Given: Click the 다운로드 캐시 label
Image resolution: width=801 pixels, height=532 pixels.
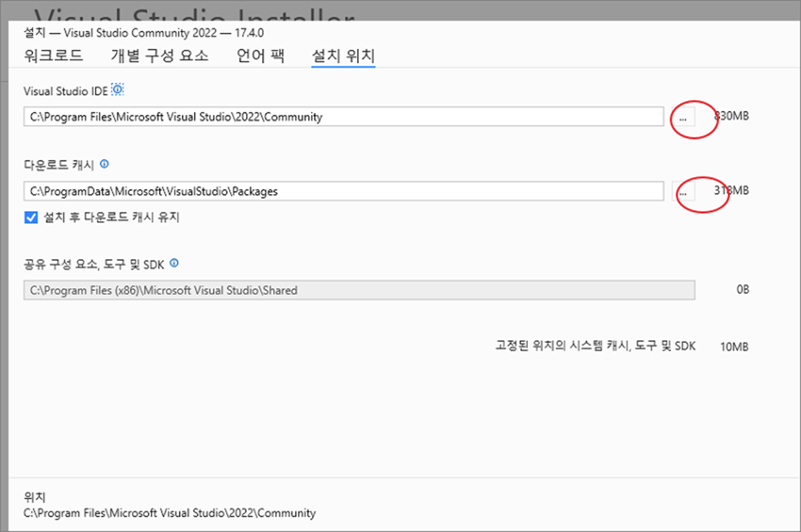Looking at the screenshot, I should [x=59, y=165].
